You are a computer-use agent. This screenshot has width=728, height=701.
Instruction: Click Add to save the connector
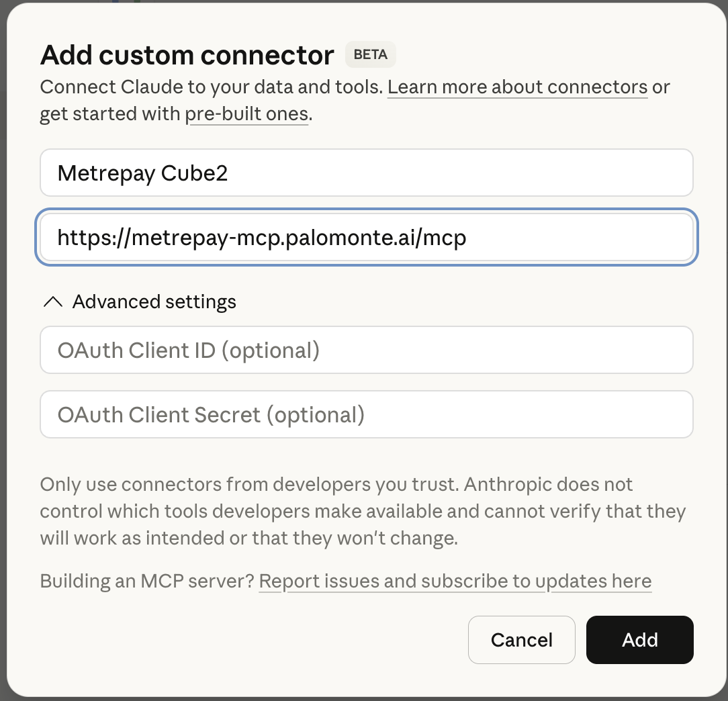[639, 640]
